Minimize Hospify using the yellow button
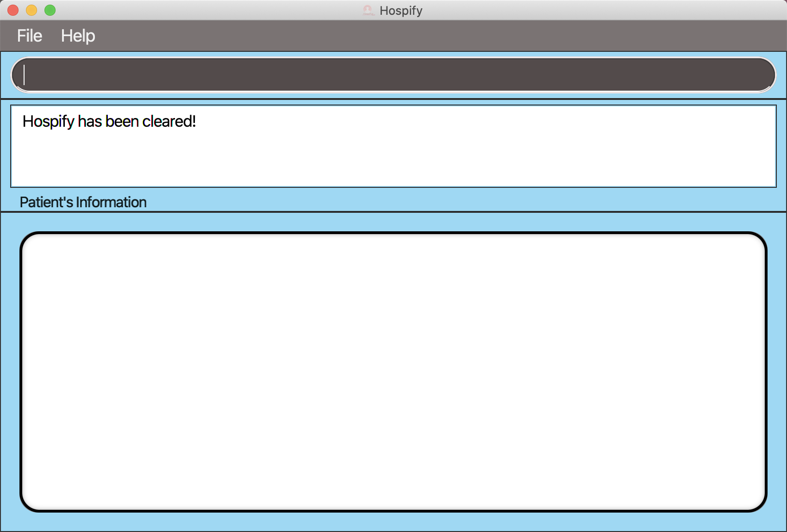This screenshot has height=532, width=787. point(31,10)
